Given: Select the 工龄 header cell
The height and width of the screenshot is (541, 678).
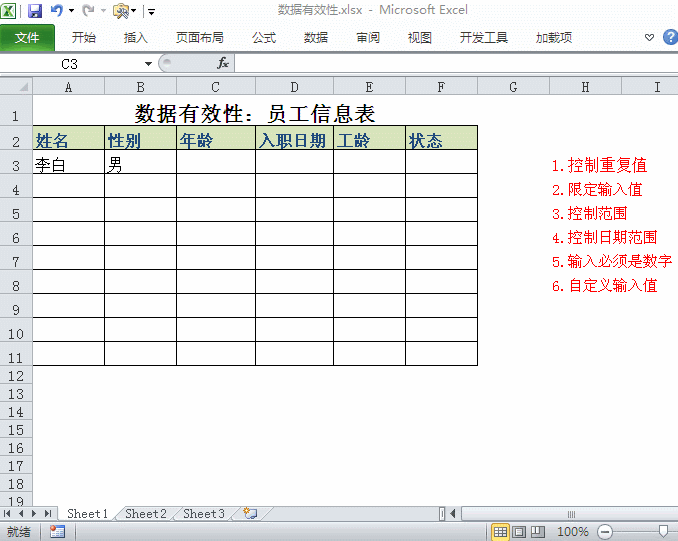Looking at the screenshot, I should [369, 138].
